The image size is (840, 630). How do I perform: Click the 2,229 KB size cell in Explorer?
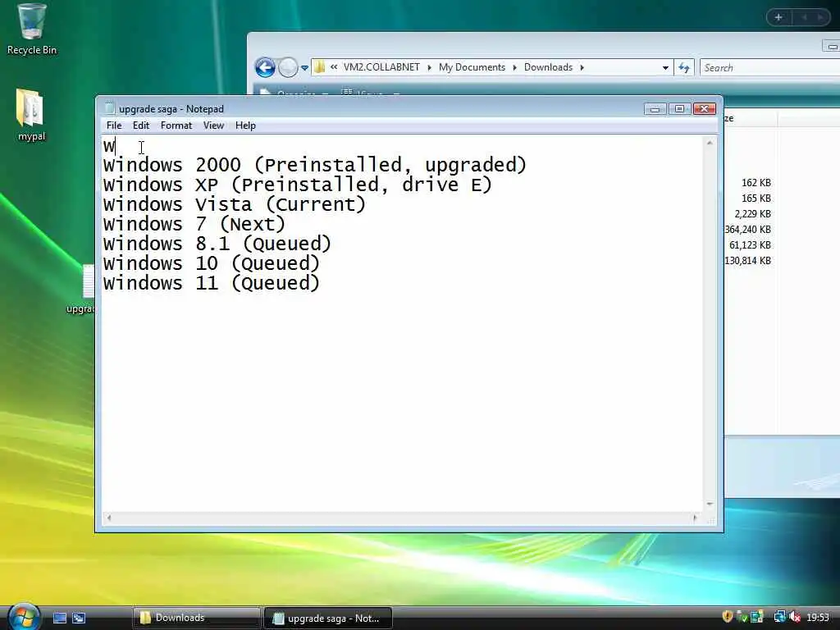pyautogui.click(x=753, y=214)
